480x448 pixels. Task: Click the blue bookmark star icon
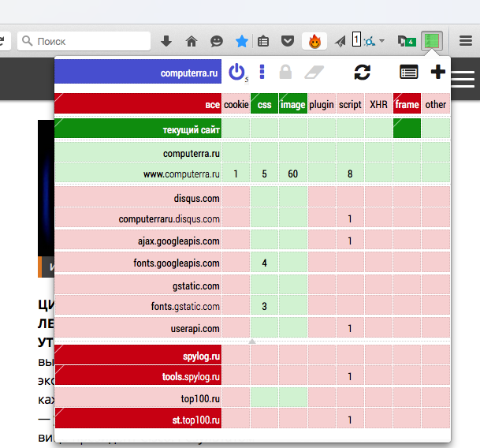pos(241,41)
